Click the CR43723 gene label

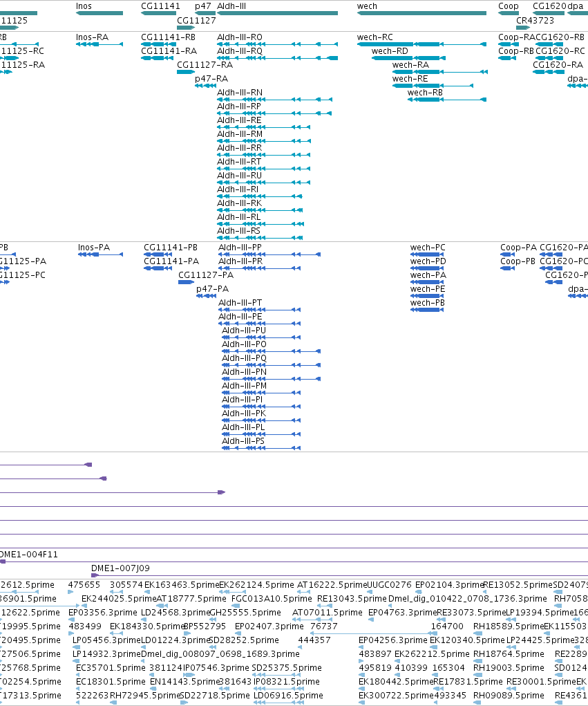point(535,21)
